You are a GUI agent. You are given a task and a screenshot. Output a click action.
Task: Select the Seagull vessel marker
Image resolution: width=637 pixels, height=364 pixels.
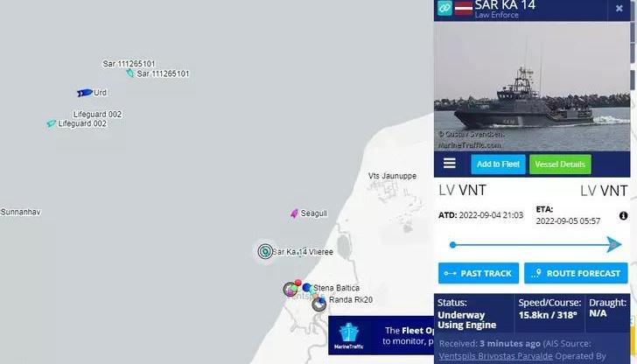[295, 213]
